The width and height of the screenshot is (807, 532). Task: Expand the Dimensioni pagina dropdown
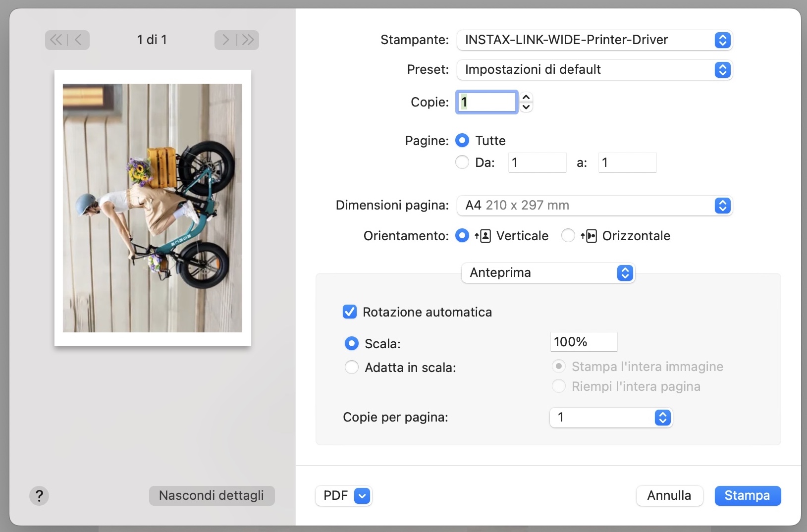594,206
